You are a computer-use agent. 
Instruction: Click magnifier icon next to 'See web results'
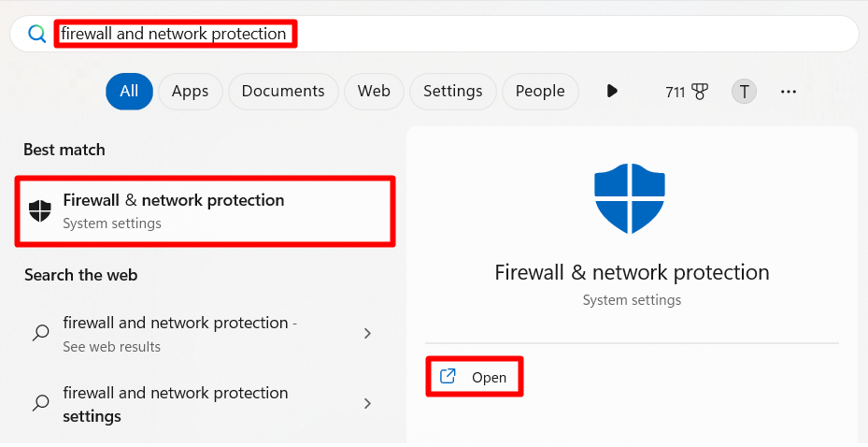point(40,333)
